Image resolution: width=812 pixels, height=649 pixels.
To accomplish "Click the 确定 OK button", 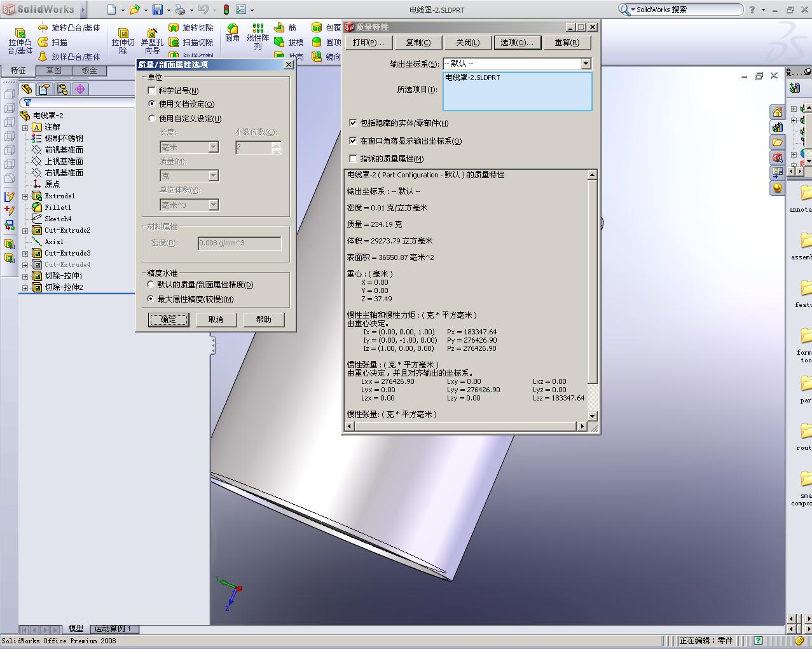I will 169,319.
